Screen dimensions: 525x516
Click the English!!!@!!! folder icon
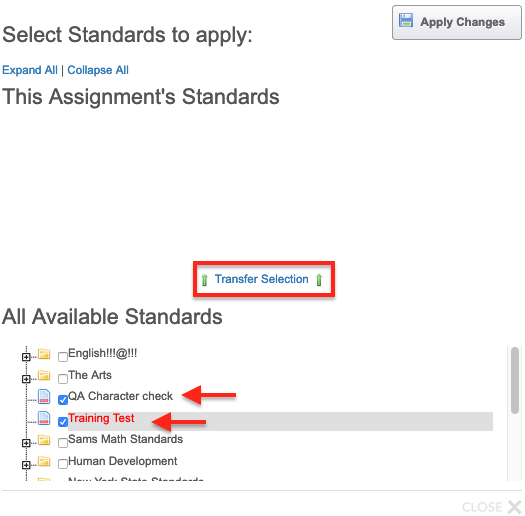point(44,354)
